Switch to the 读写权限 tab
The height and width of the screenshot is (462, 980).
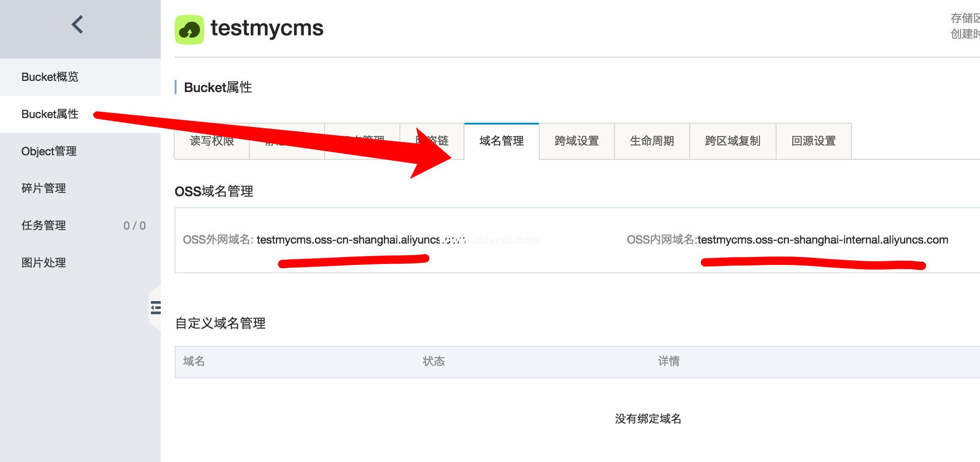[212, 141]
